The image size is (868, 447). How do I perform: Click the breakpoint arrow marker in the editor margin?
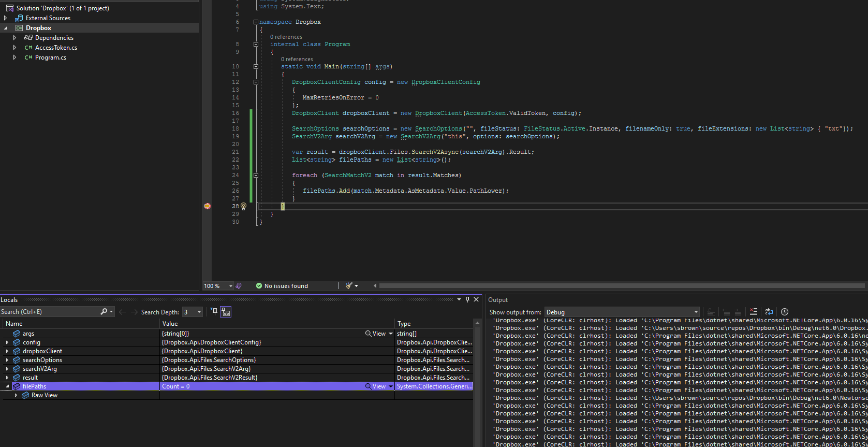(208, 206)
